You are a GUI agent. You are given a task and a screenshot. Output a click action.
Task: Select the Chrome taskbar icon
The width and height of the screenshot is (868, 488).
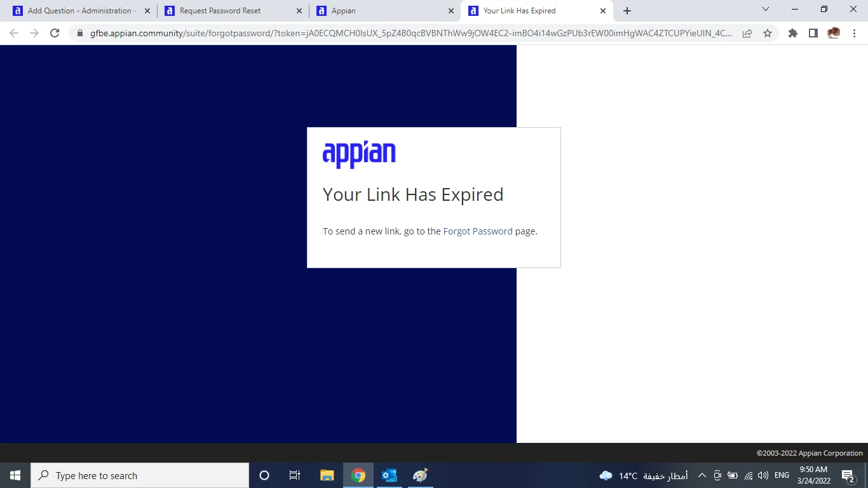[358, 475]
